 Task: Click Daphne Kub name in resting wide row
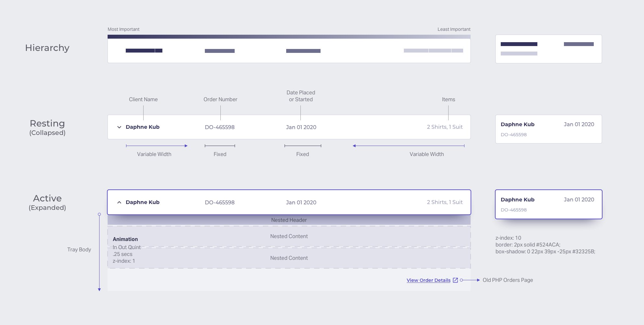click(143, 127)
